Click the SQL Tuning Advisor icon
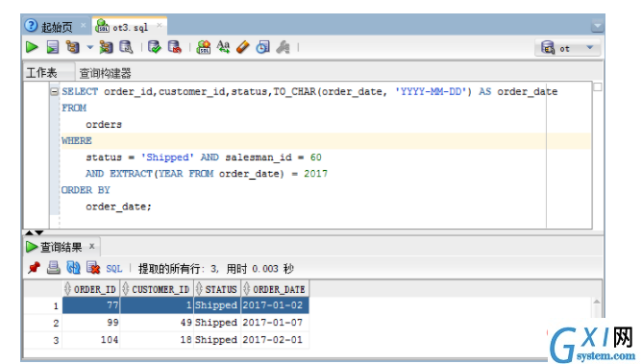 126,47
